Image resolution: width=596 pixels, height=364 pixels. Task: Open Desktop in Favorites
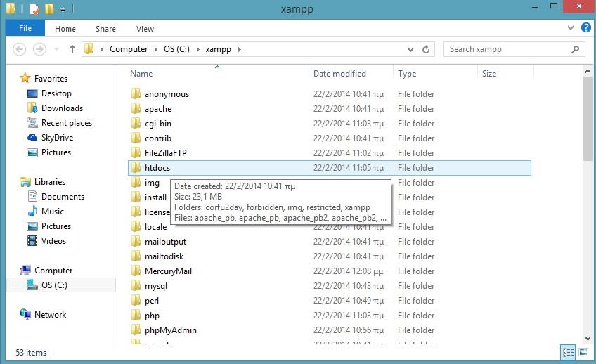coord(56,93)
